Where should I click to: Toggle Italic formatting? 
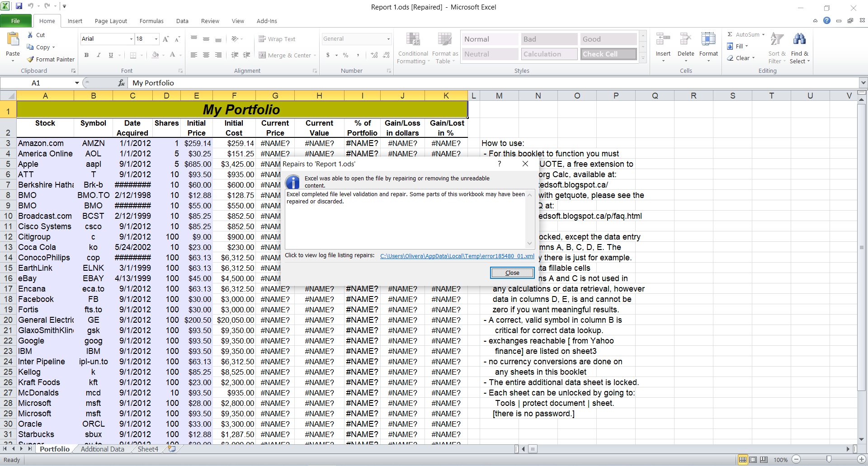(99, 55)
